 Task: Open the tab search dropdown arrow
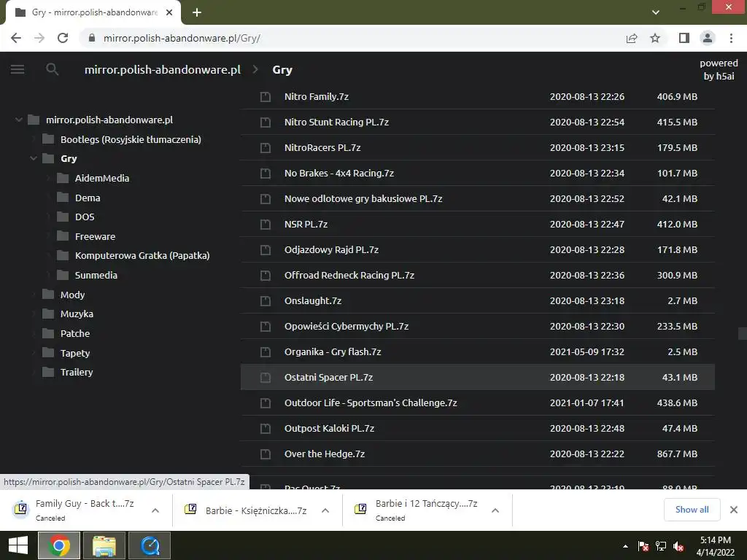656,12
